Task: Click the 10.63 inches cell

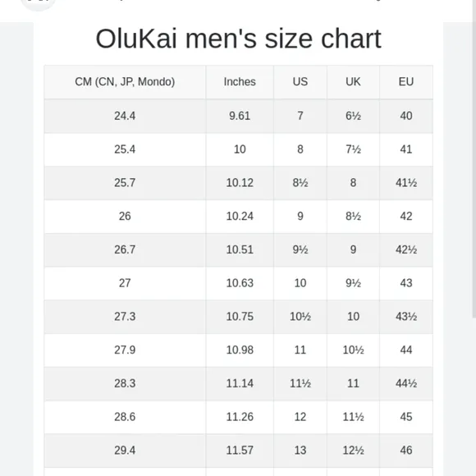Action: tap(240, 283)
